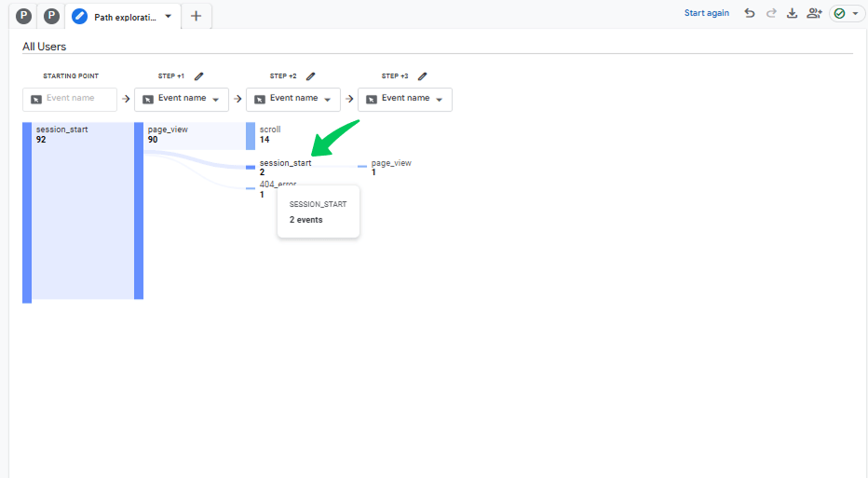Switch to the first P tab

tap(23, 16)
